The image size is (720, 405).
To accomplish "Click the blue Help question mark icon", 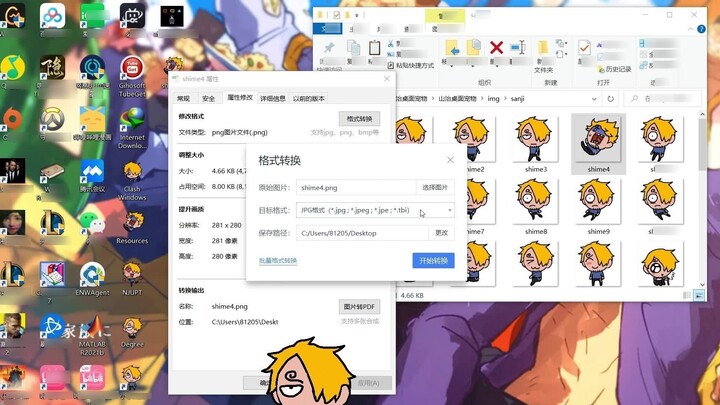I will coord(701,29).
